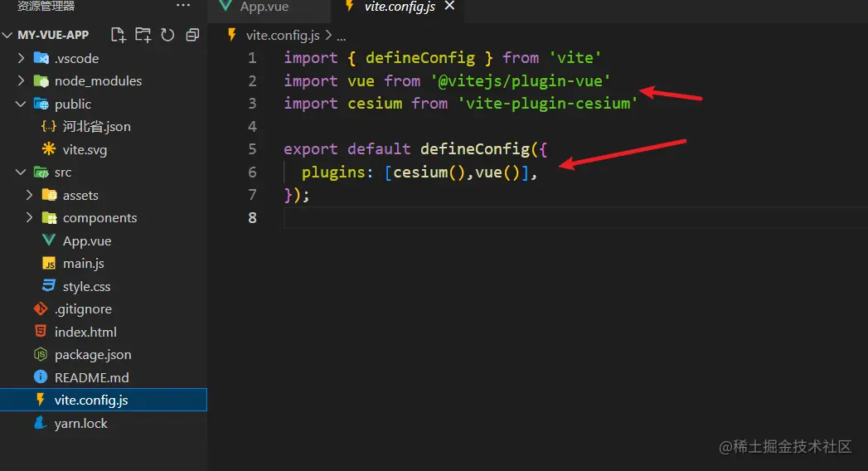Click vite.config.js in the breadcrumb

click(283, 35)
